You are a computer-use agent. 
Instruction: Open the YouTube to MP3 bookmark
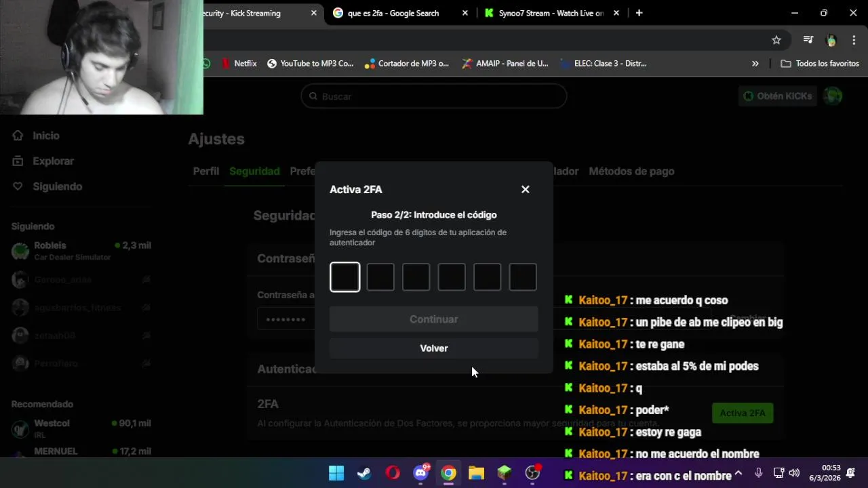pos(311,64)
